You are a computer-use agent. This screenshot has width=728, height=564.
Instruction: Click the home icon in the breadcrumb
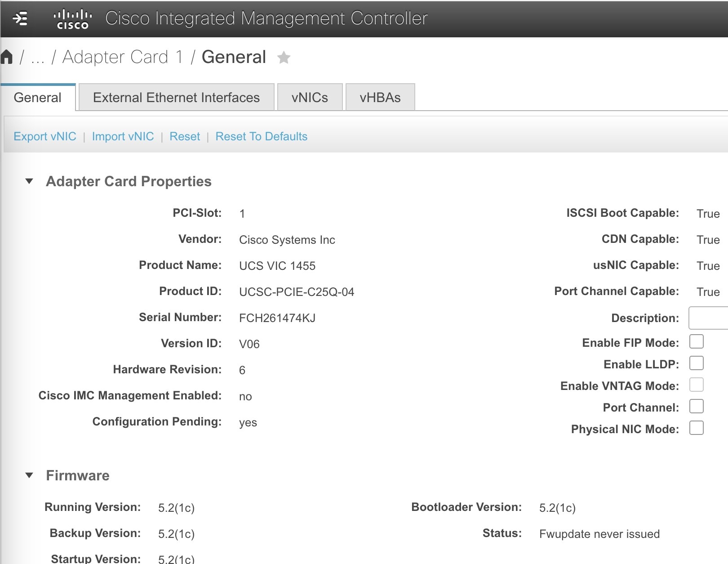tap(7, 56)
